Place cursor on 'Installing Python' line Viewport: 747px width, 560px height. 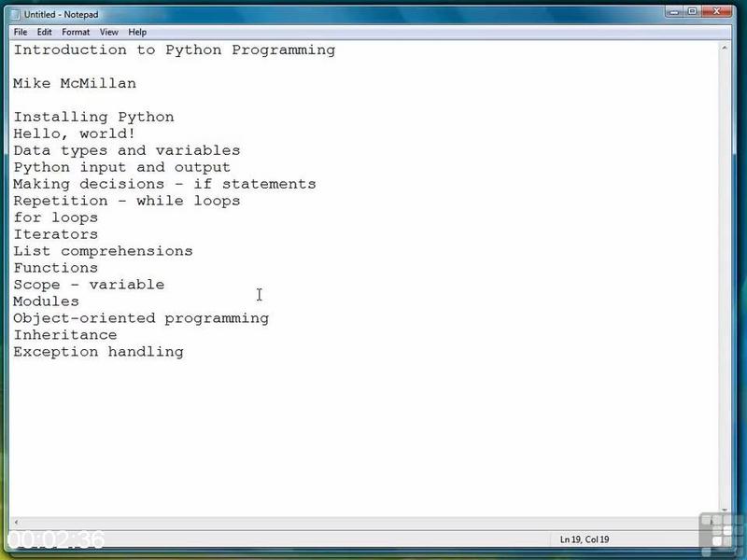pyautogui.click(x=94, y=118)
